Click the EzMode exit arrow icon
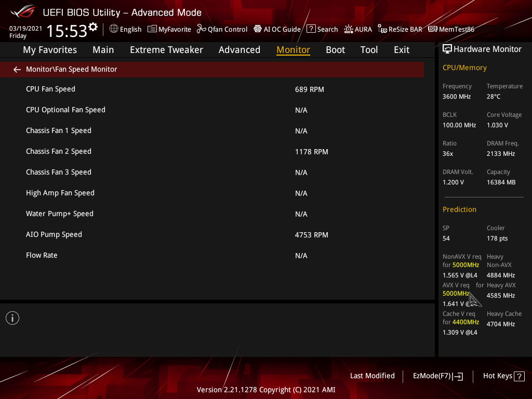This screenshot has width=532, height=399. coord(458,376)
